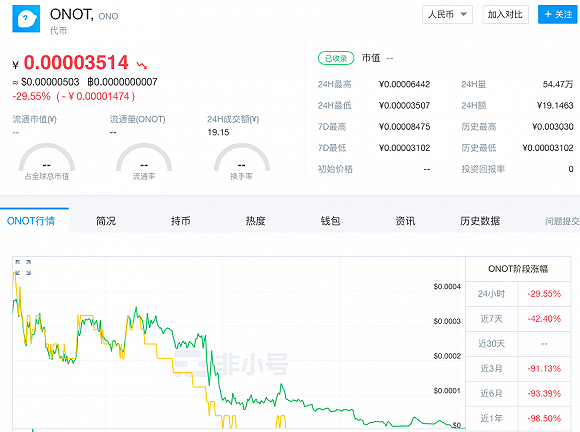Image resolution: width=580 pixels, height=432 pixels.
Task: Switch to the 简况 tab
Action: point(106,221)
